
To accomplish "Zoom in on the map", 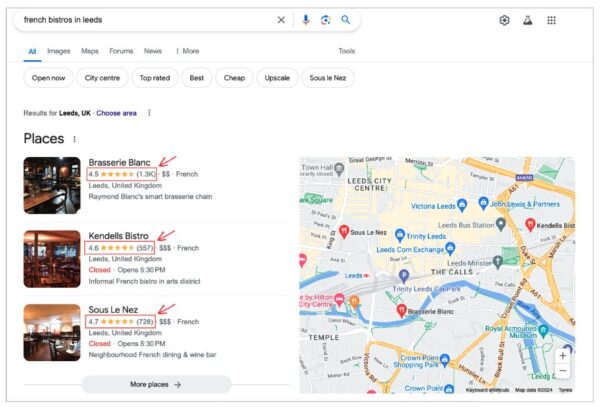I will tap(562, 356).
